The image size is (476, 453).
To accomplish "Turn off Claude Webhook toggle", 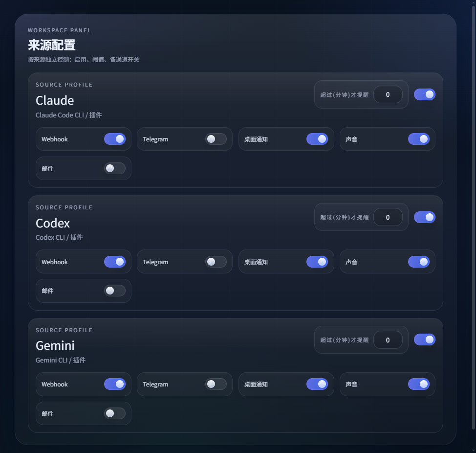I will tap(115, 139).
